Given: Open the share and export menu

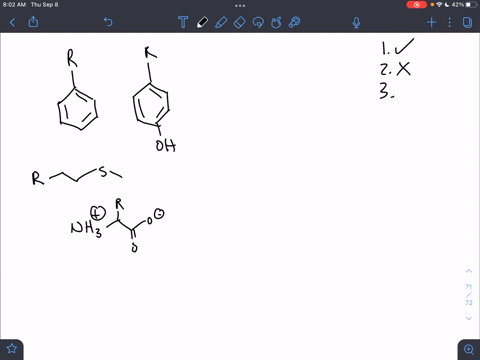Looking at the screenshot, I should [x=33, y=22].
